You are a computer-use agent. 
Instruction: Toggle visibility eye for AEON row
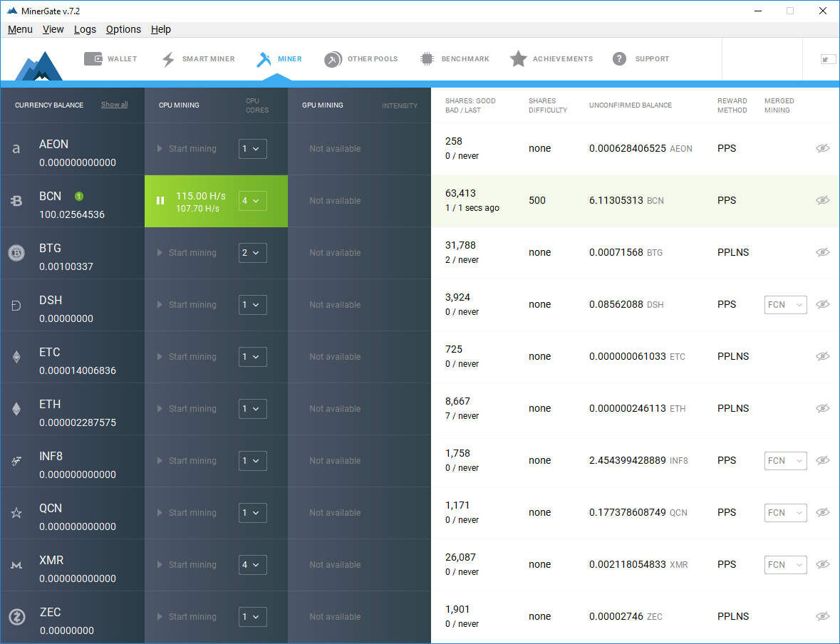[823, 148]
